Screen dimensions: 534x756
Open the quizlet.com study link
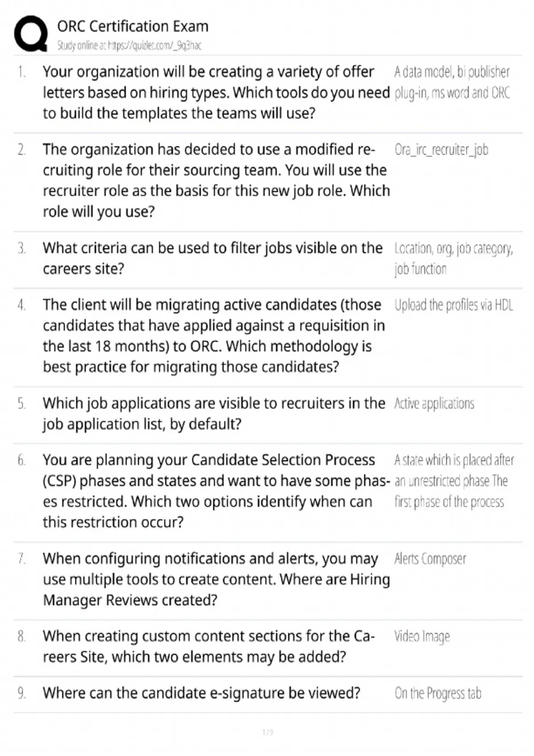click(129, 45)
